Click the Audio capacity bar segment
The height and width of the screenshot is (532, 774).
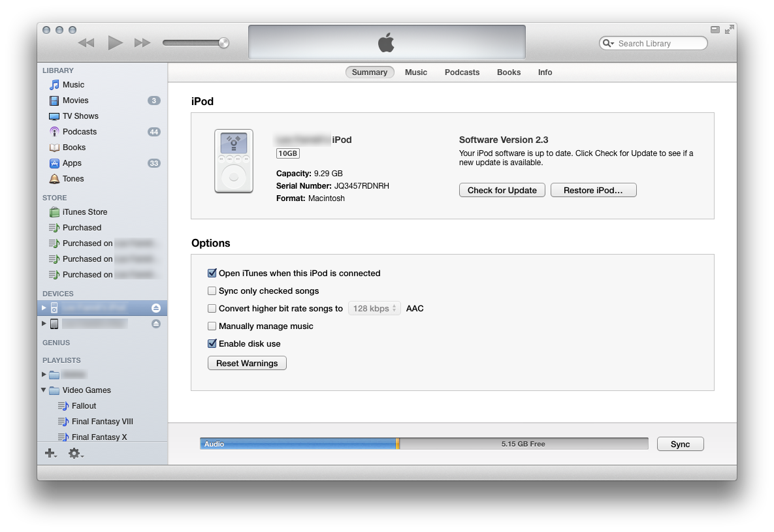coord(298,444)
